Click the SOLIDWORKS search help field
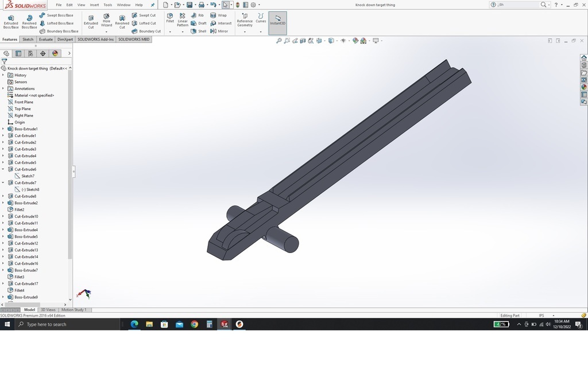 point(519,5)
